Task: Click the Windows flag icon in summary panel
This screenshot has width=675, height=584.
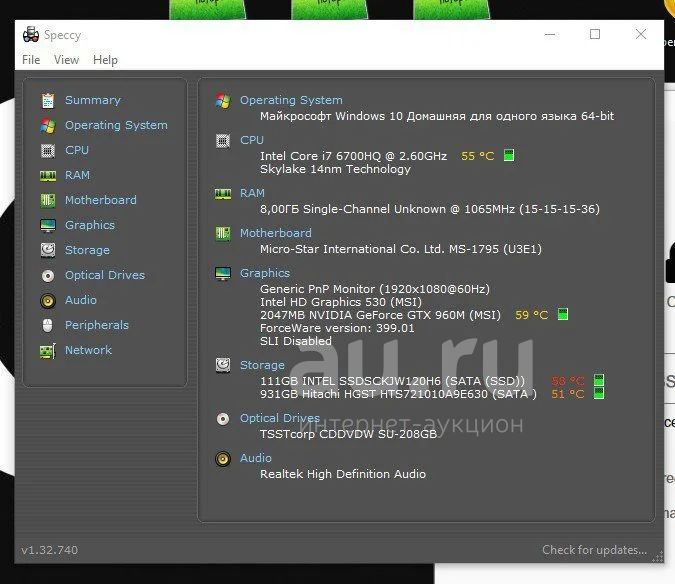Action: pos(223,101)
